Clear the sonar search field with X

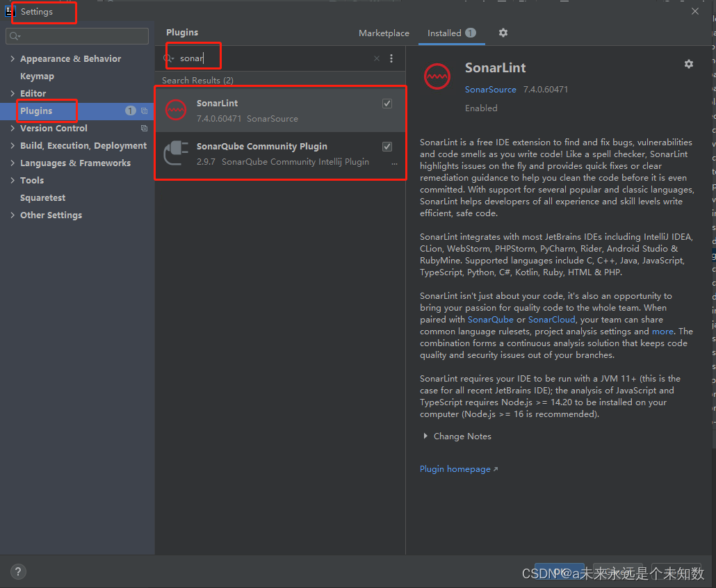click(x=376, y=58)
